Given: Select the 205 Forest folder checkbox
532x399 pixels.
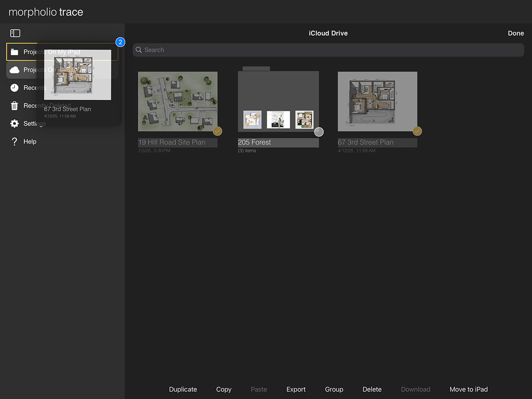Looking at the screenshot, I should pyautogui.click(x=319, y=132).
